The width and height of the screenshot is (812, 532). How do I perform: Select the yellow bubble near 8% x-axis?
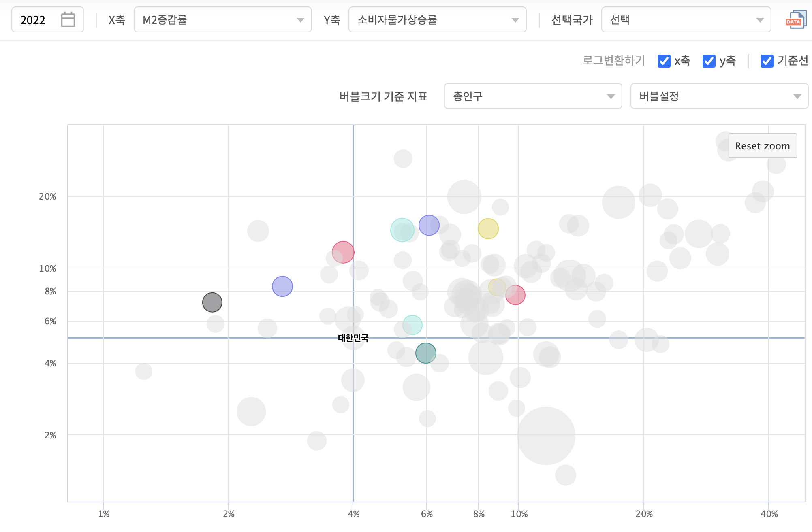point(488,229)
